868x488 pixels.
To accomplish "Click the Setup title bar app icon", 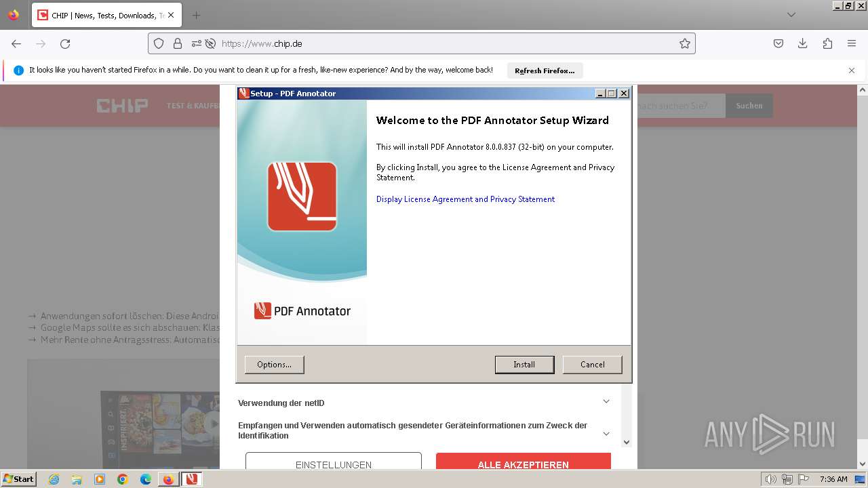I will tap(244, 94).
